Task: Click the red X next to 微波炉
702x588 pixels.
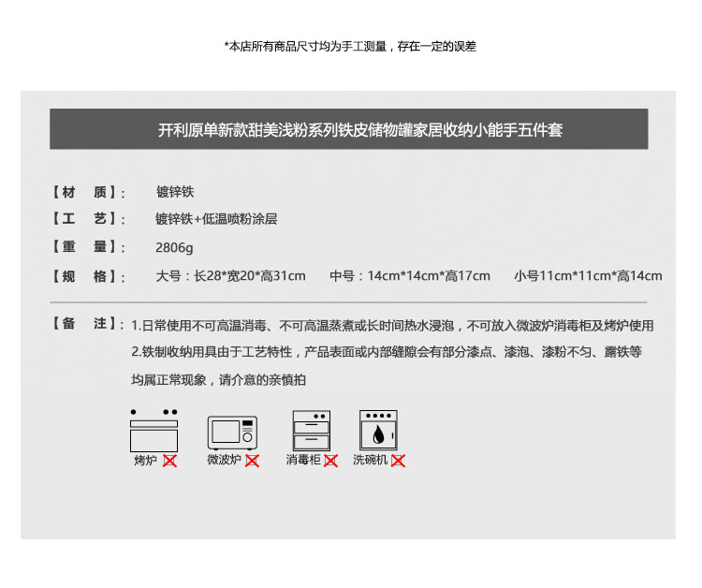Action: pos(252,461)
